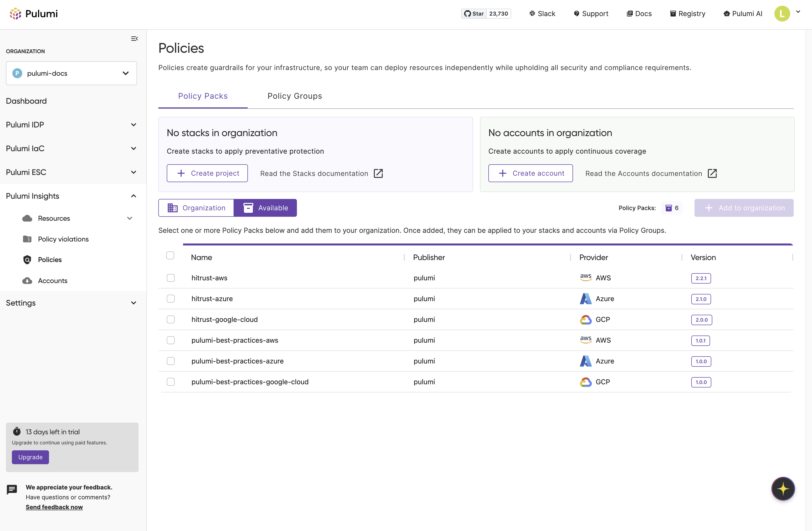Screen dimensions: 812x531
Task: Click the Create account button
Action: point(530,173)
